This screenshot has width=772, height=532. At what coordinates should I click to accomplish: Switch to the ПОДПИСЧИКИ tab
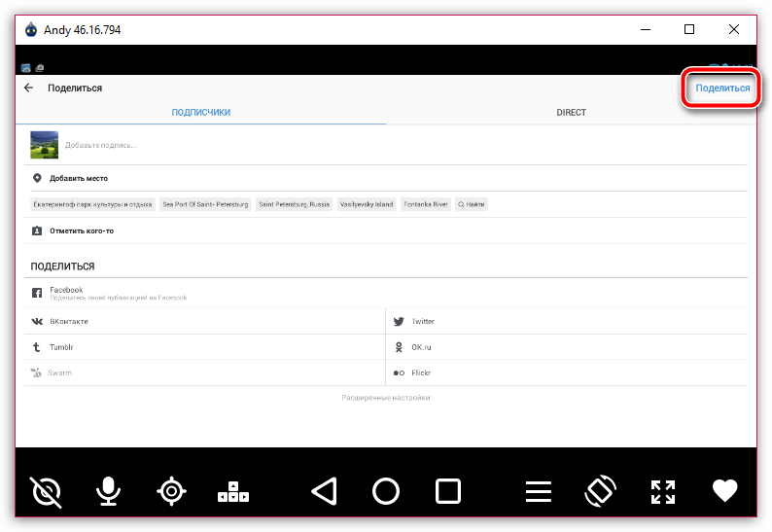(x=201, y=112)
